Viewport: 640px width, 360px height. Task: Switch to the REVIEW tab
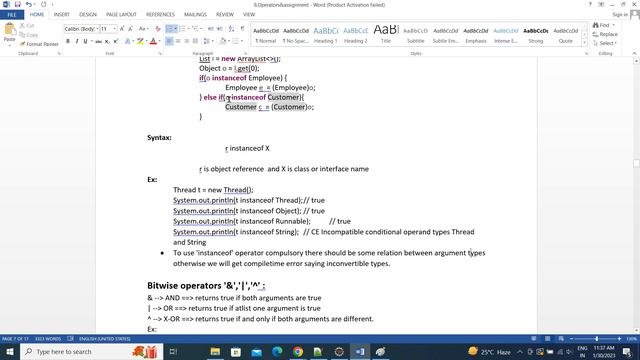pos(224,15)
